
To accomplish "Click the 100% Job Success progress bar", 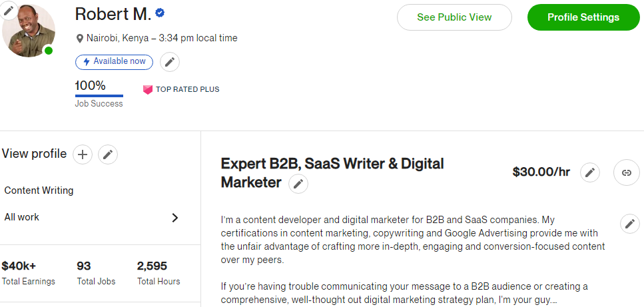I will (99, 96).
